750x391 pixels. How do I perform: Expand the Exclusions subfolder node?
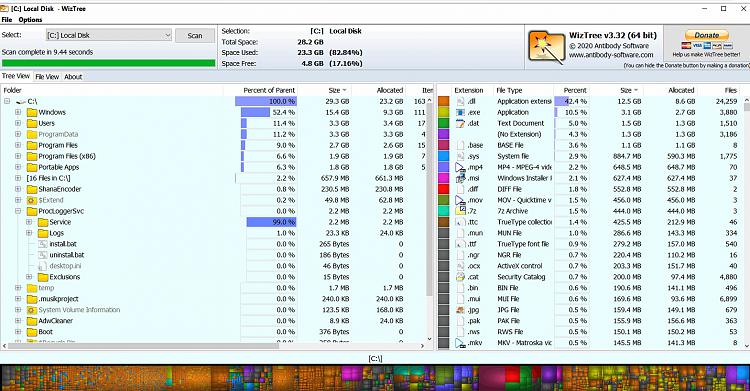(29, 277)
